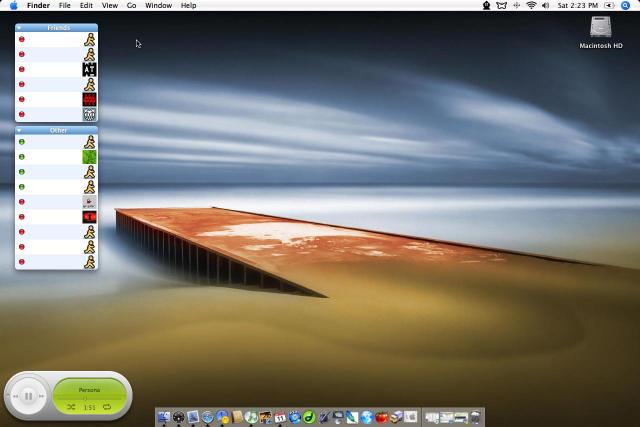This screenshot has width=640, height=427.
Task: Open the red tomato Dock icon
Action: point(381,417)
